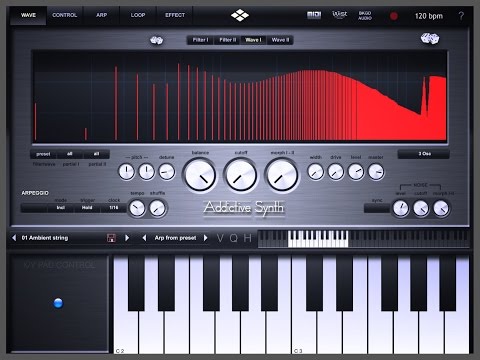This screenshot has width=480, height=360.
Task: Go to previous preset arrow
Action: pyautogui.click(x=14, y=238)
